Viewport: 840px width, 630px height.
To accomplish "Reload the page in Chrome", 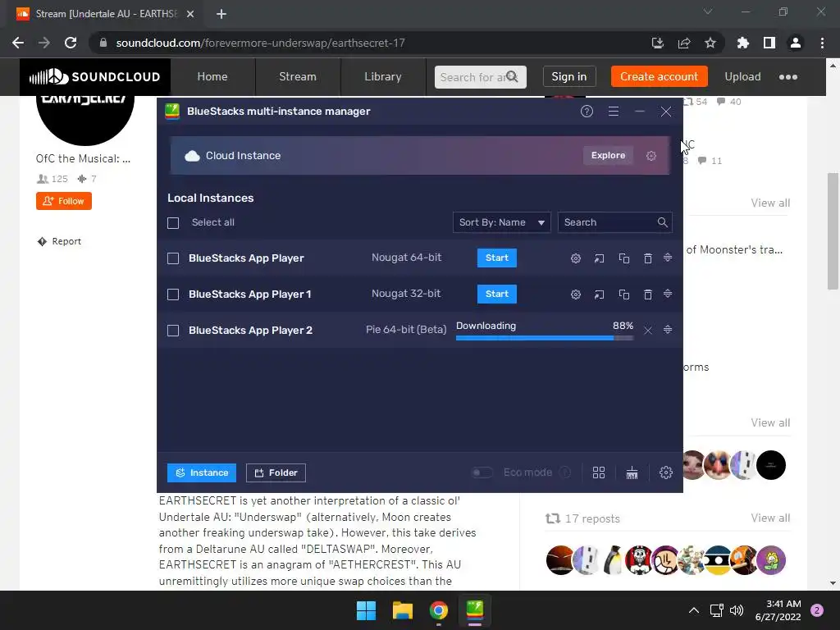I will click(71, 43).
